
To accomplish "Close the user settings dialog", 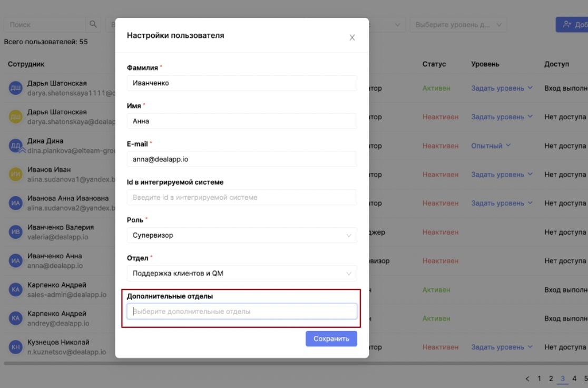I will tap(352, 37).
